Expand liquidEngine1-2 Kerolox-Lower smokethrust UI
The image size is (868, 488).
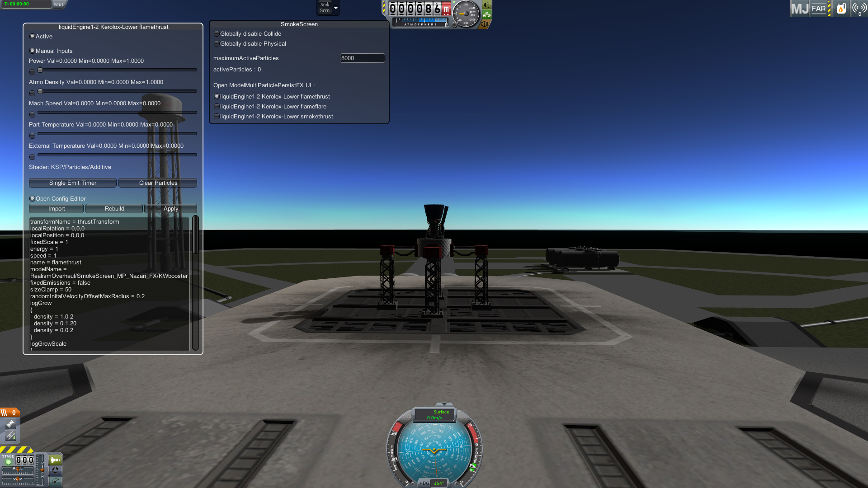[217, 116]
